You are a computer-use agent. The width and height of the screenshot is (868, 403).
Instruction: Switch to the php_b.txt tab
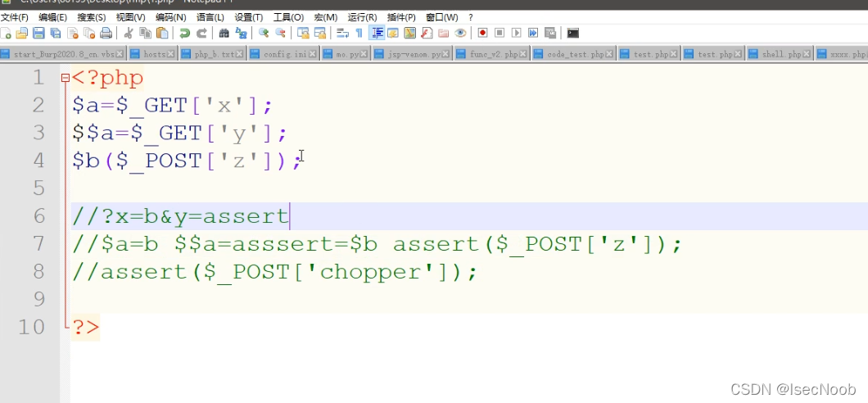213,54
